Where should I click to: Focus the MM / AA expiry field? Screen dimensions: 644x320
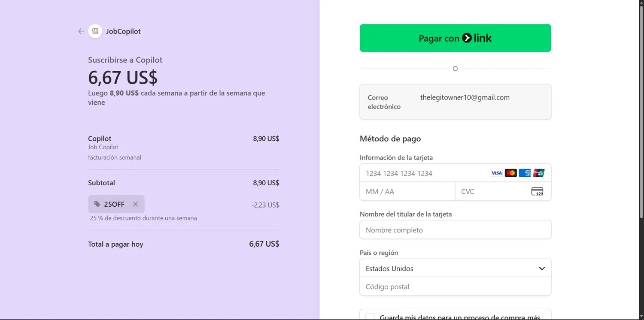pos(407,191)
